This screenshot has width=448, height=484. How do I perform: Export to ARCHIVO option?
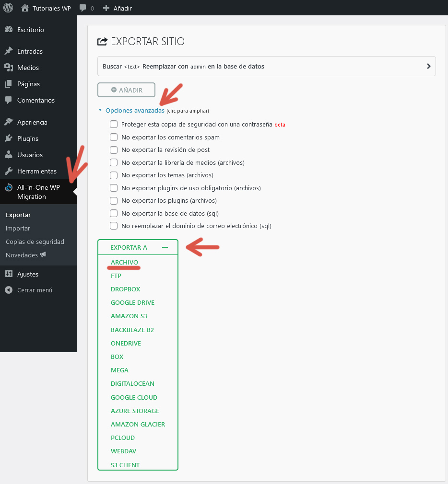[x=124, y=262]
